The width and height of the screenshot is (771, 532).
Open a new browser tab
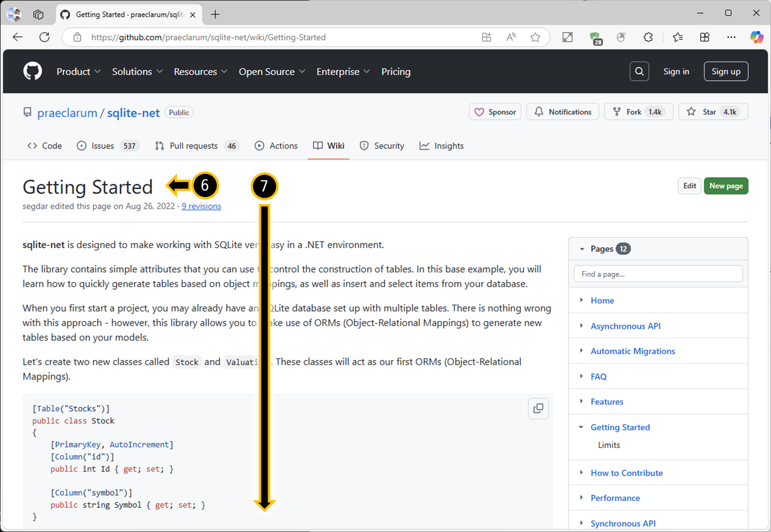click(x=215, y=14)
